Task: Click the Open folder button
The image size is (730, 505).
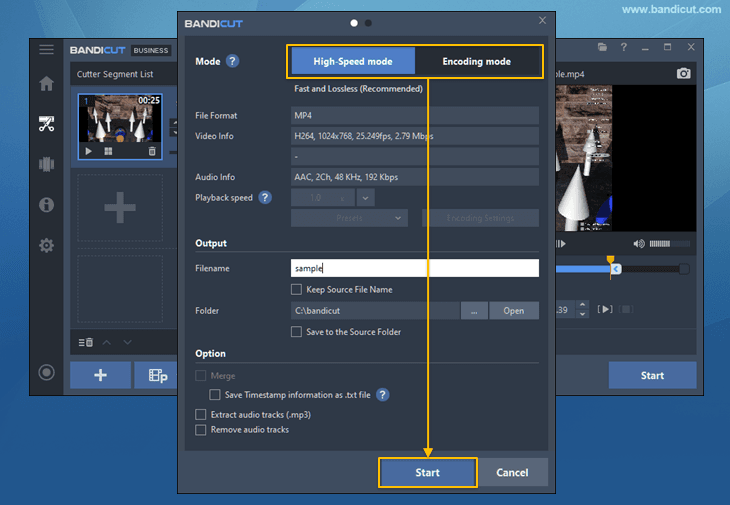Action: click(514, 310)
